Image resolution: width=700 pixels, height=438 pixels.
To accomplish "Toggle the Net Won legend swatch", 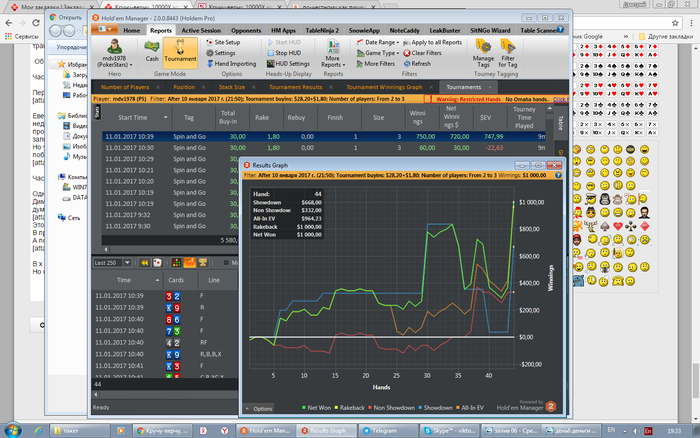I will (304, 408).
